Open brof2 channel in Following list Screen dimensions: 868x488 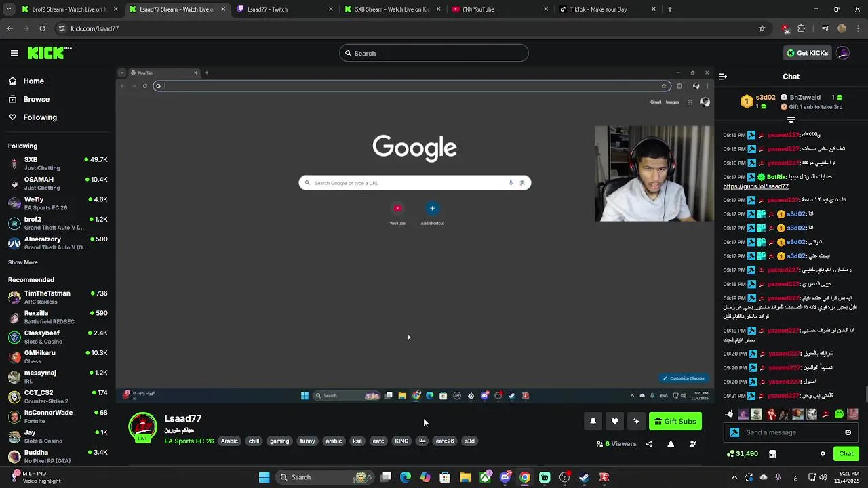click(58, 223)
